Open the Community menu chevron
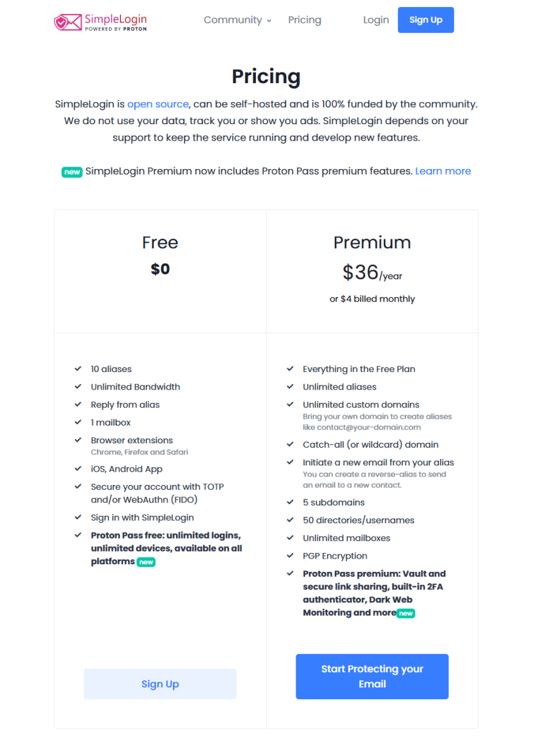Viewport: 534px width, 756px height. pos(269,20)
